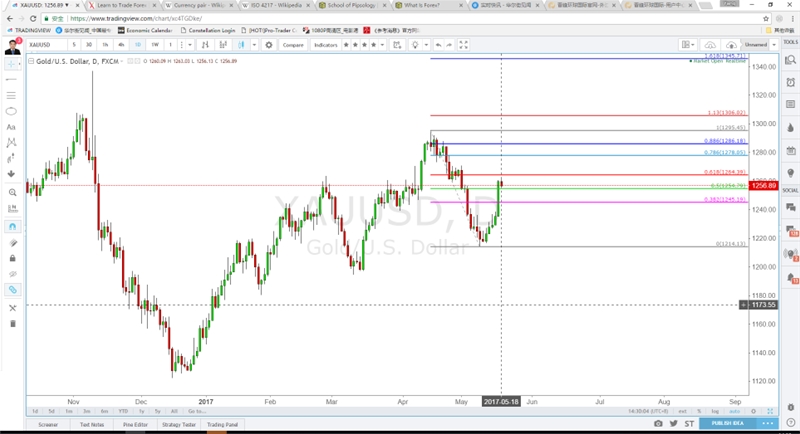The width and height of the screenshot is (800, 434).
Task: Switch to the 4h interval
Action: pos(121,45)
